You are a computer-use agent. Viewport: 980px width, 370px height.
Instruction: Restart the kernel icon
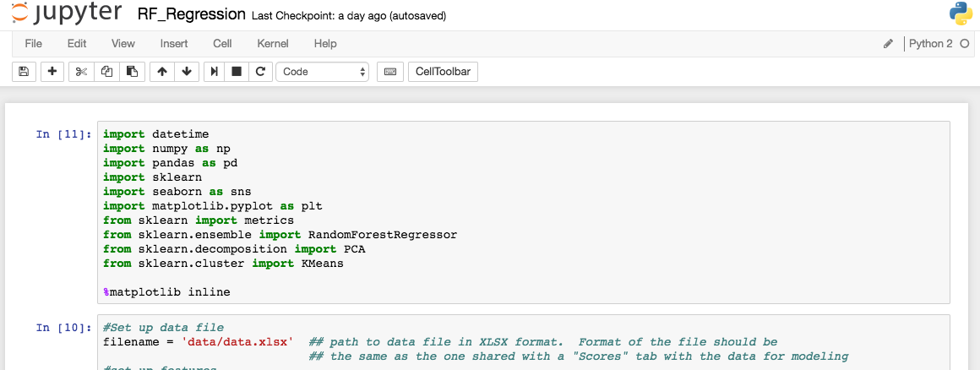click(260, 72)
